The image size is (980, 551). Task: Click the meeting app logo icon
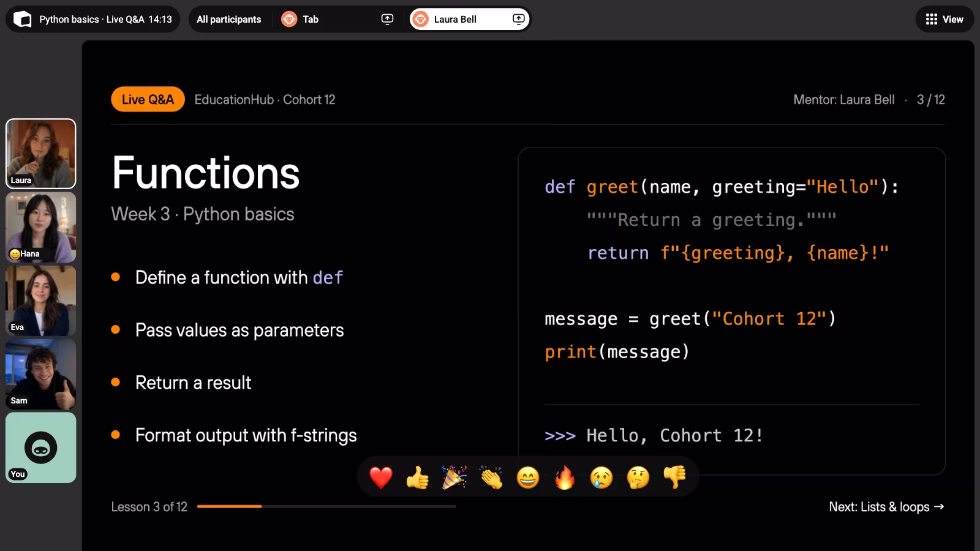coord(23,20)
